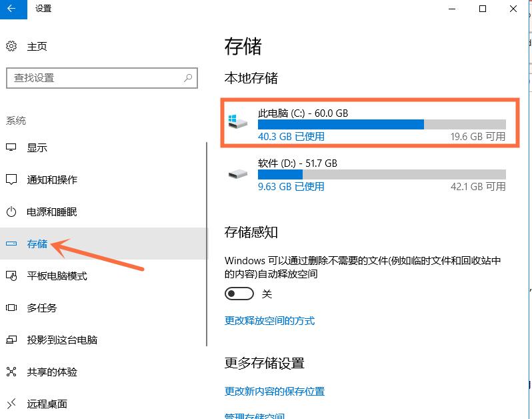
Task: Open 主页 settings home
Action: tap(37, 46)
